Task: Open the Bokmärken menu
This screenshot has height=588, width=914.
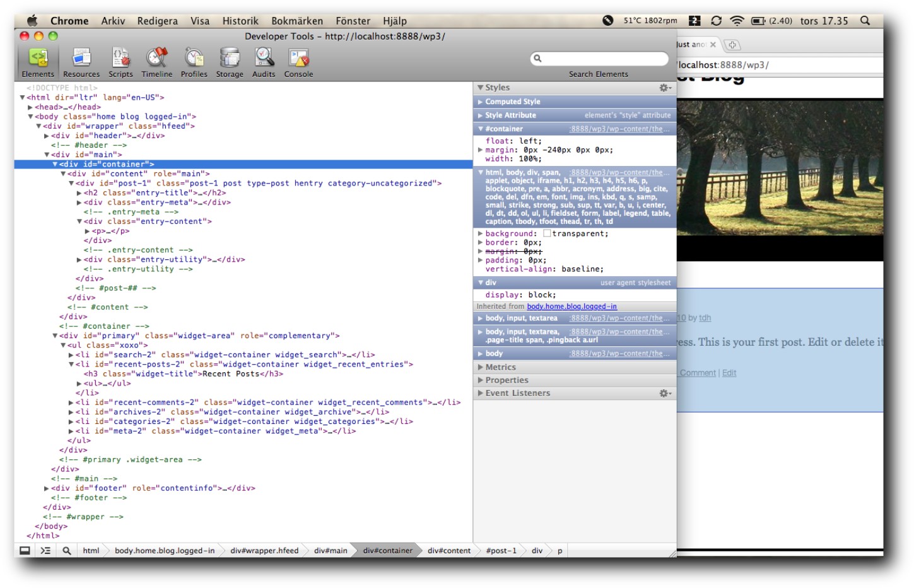Action: click(x=296, y=21)
